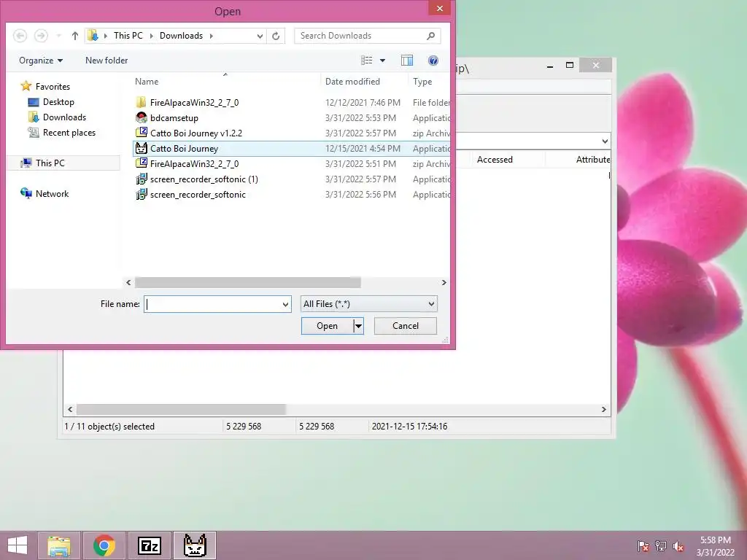Image resolution: width=747 pixels, height=560 pixels.
Task: Select Favorites in the navigation pane
Action: tap(53, 87)
